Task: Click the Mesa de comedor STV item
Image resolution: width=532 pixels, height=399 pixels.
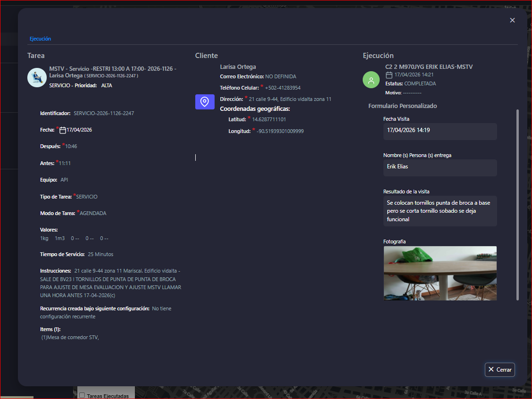Action: point(71,337)
